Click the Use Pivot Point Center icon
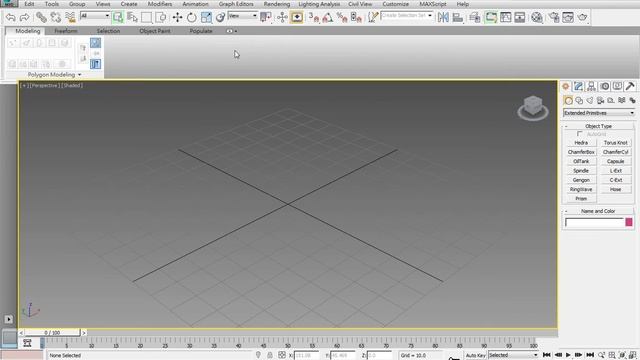640x360 pixels. (266, 17)
